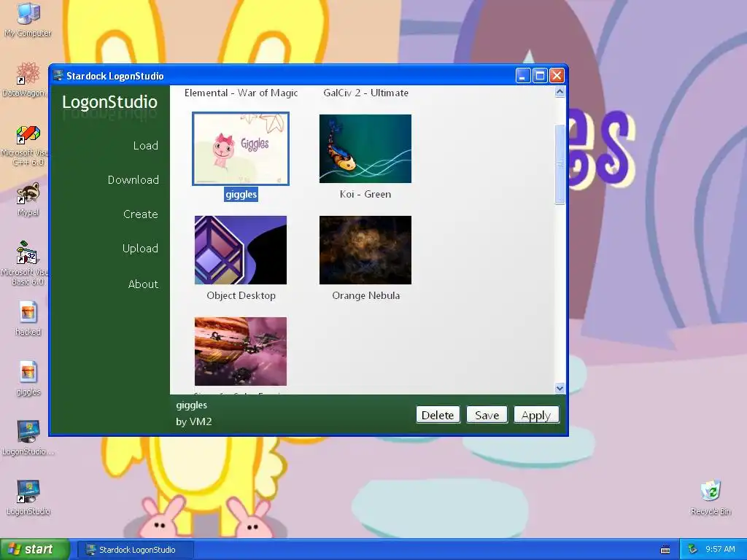Select the Koi - Green thumbnail

pyautogui.click(x=365, y=149)
